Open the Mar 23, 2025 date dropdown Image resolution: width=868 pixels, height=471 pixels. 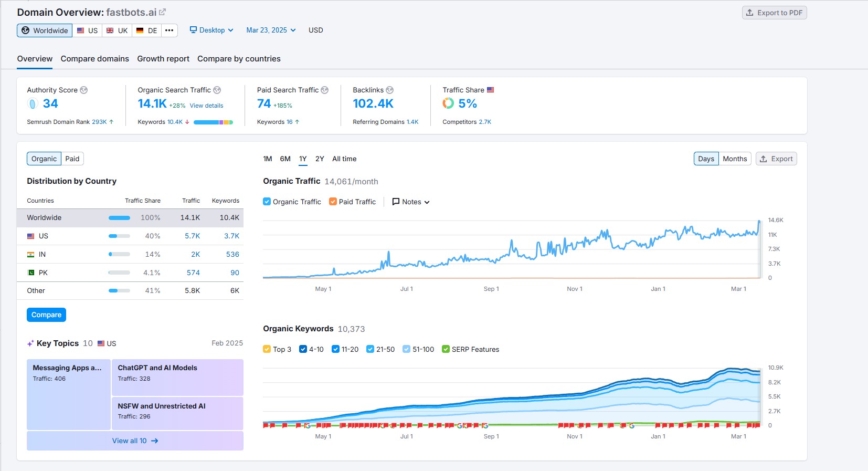[x=271, y=30]
